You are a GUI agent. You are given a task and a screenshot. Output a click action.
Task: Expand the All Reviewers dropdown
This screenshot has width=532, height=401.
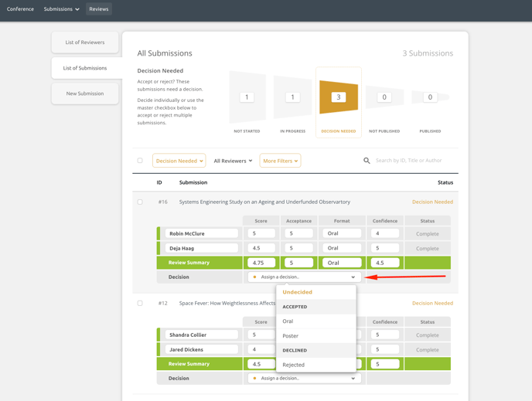click(x=233, y=161)
